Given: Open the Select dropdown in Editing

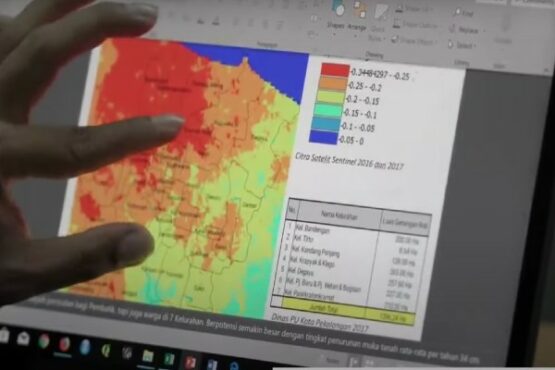Looking at the screenshot, I should tap(462, 45).
